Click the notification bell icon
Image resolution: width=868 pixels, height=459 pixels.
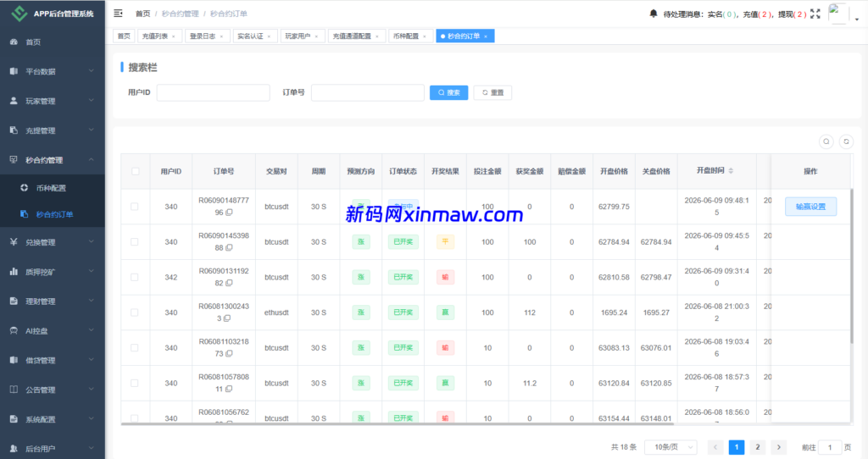point(654,14)
